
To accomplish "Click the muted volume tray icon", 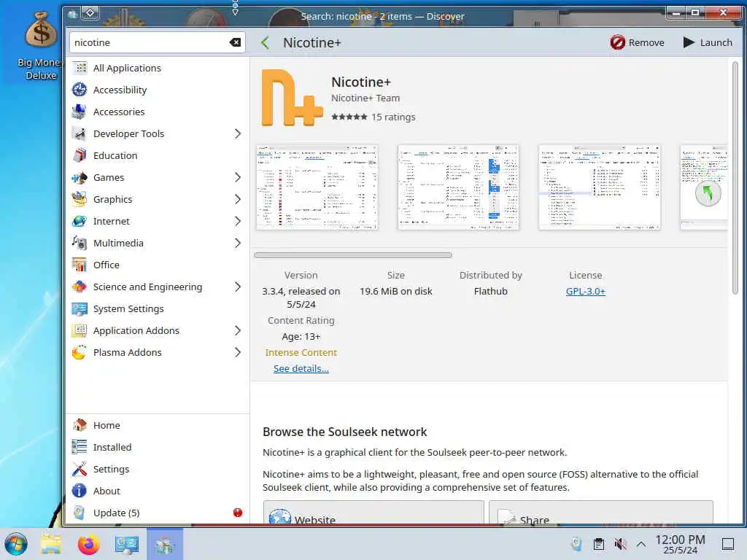I will [x=620, y=544].
